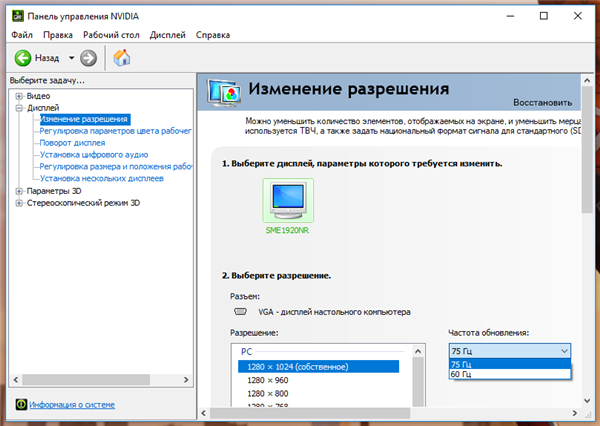Image resolution: width=600 pixels, height=426 pixels.
Task: Click the grey Forward arrow icon
Action: pos(88,58)
